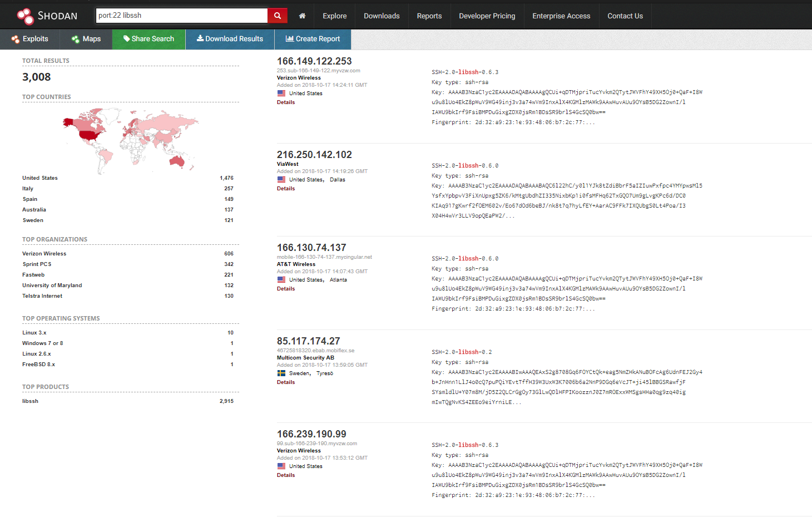The height and width of the screenshot is (517, 812).
Task: Click Verizon Wireless under Top Organizations
Action: (44, 253)
